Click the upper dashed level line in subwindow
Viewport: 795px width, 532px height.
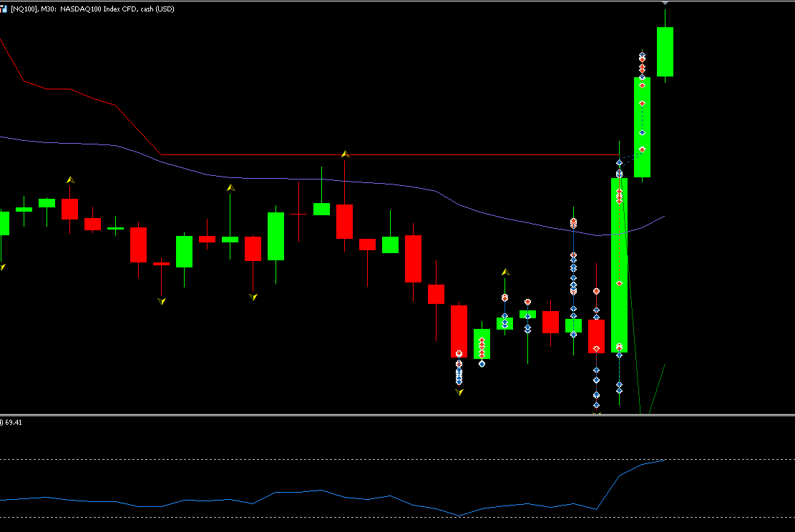click(398, 460)
